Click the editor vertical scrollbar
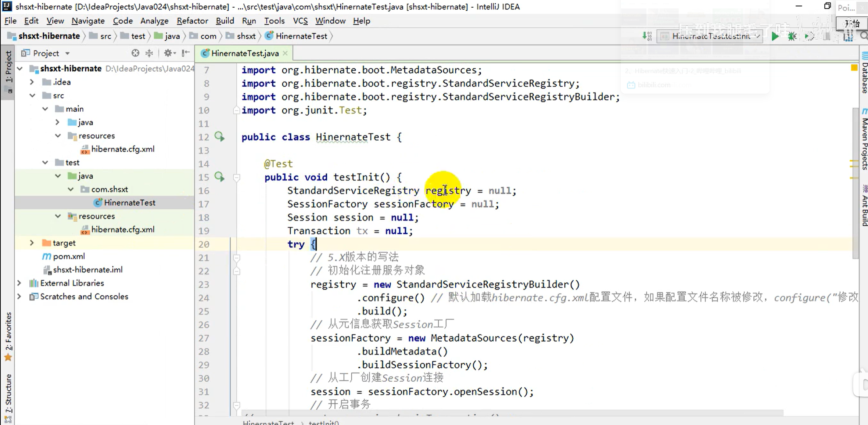 click(855, 184)
